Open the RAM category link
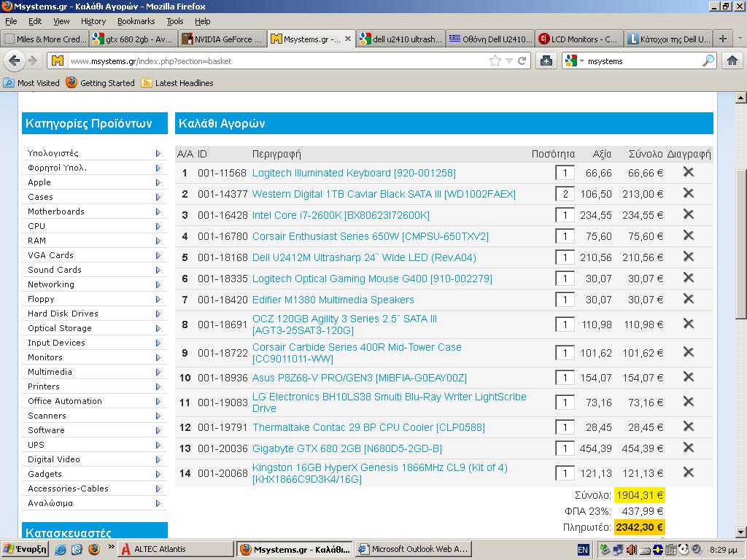This screenshot has height=560, width=747. [36, 241]
